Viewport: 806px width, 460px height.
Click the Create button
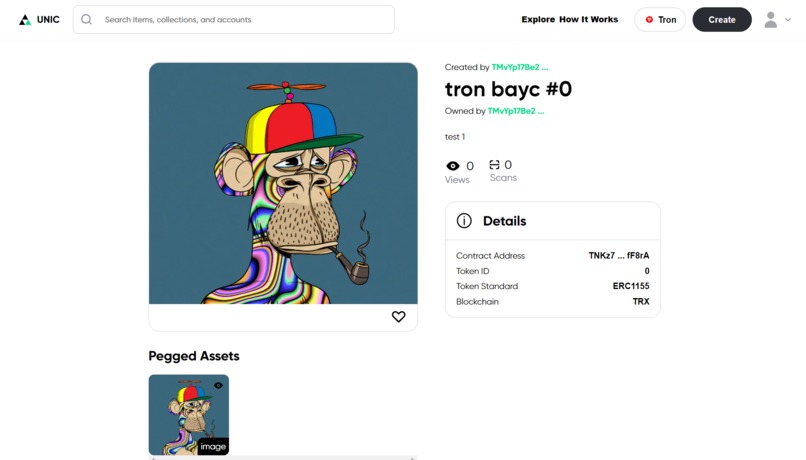(x=722, y=20)
